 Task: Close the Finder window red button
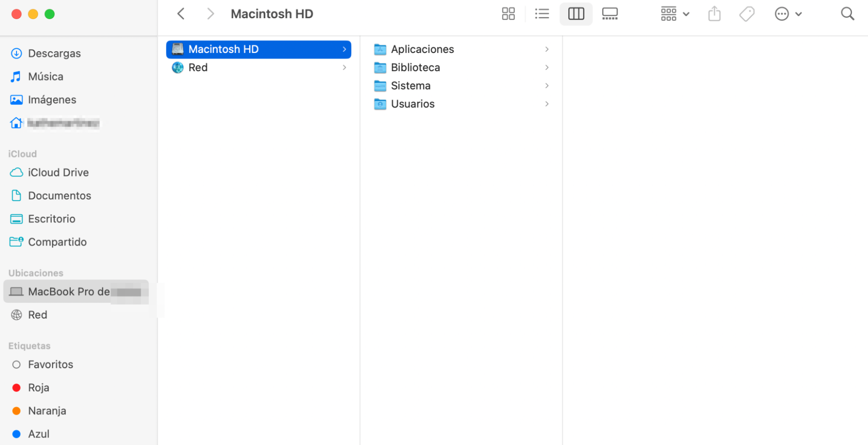coord(17,14)
